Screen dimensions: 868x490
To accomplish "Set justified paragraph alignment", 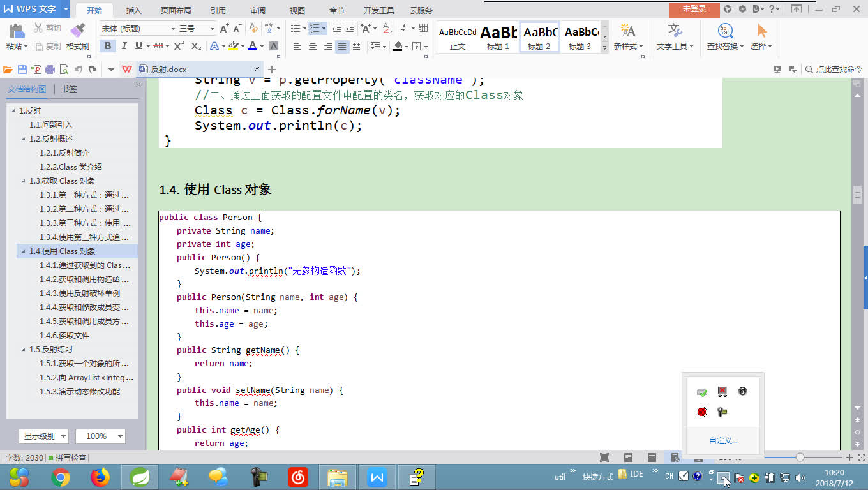I will coord(343,47).
